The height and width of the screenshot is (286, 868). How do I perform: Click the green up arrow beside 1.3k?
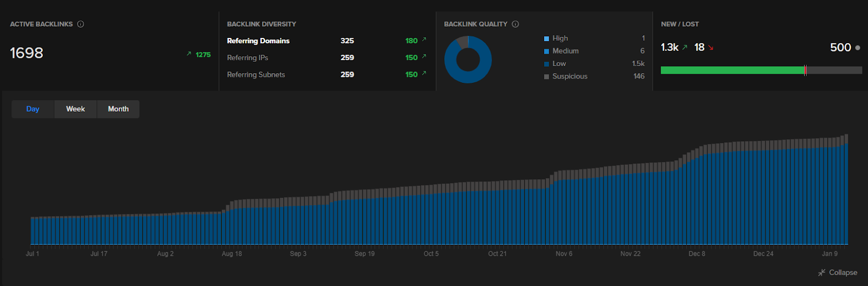685,48
